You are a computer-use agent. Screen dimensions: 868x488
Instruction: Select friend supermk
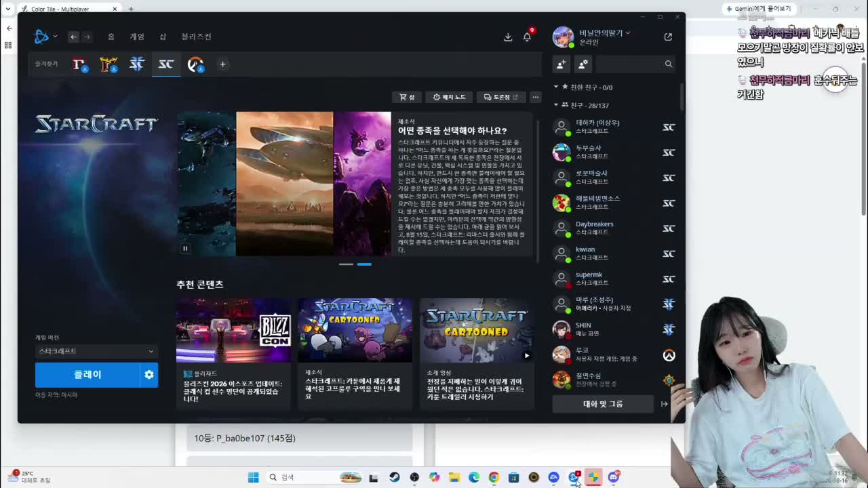point(614,279)
